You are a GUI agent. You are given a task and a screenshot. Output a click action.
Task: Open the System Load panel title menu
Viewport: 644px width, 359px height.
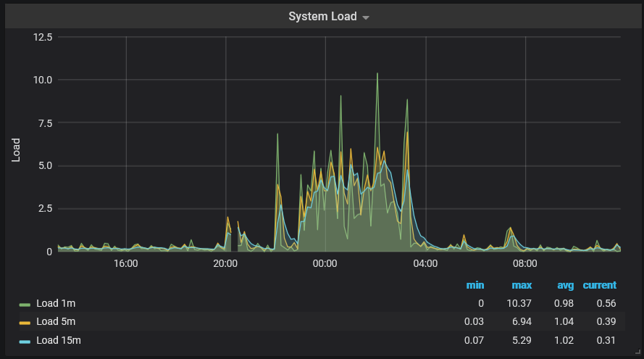point(322,17)
